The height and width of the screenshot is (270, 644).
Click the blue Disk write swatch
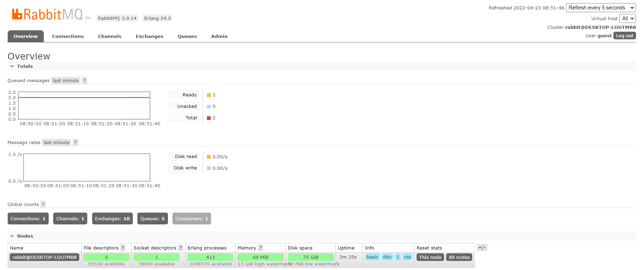pos(209,168)
